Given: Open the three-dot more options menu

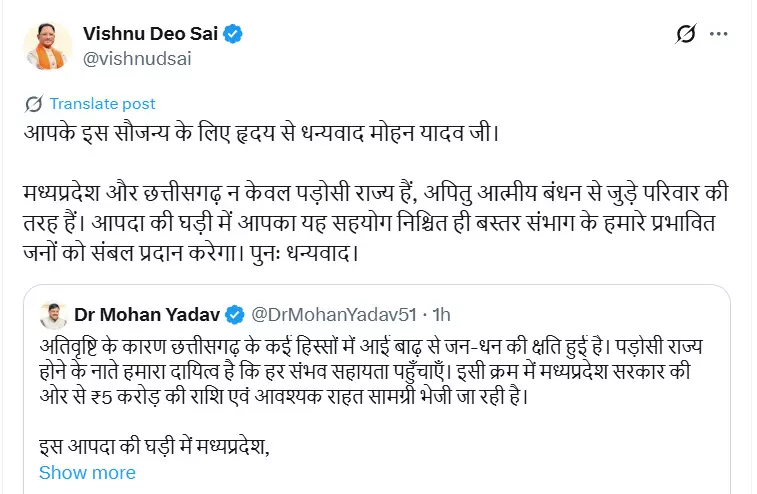Looking at the screenshot, I should (x=718, y=35).
